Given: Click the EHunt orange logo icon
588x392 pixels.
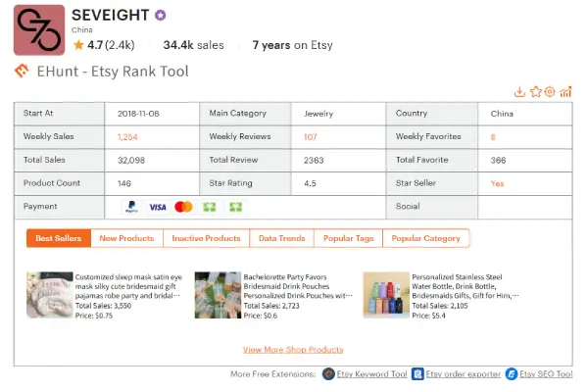Looking at the screenshot, I should (22, 71).
